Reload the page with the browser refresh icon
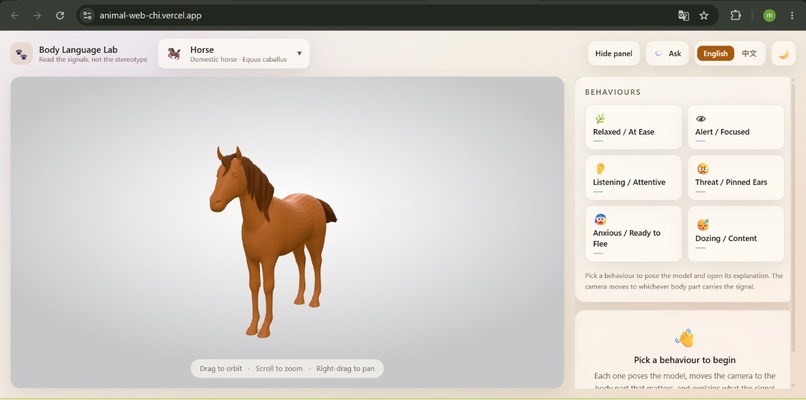The height and width of the screenshot is (400, 806). (x=60, y=15)
